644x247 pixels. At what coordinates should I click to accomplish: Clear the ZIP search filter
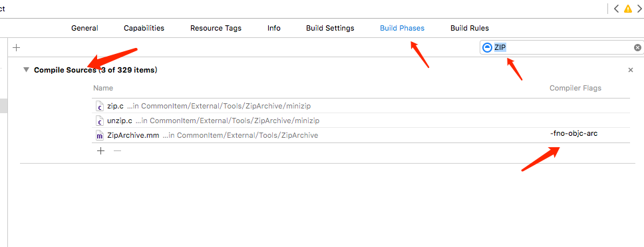coord(637,48)
